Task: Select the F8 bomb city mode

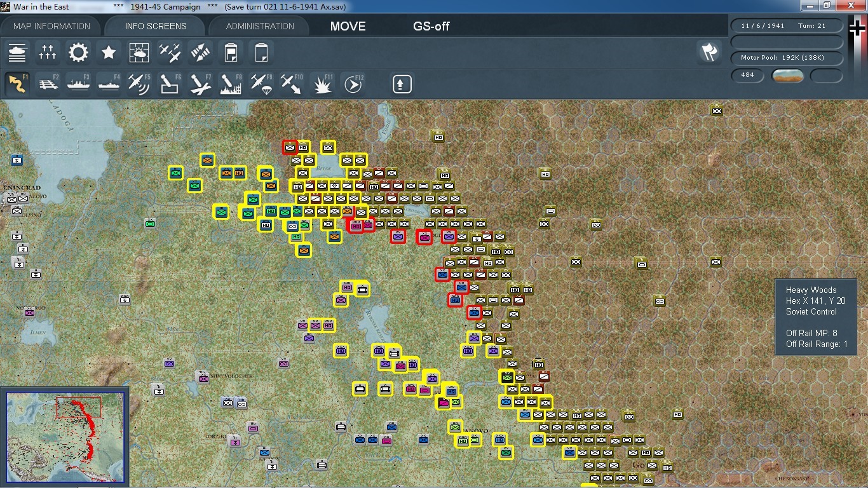Action: click(231, 84)
